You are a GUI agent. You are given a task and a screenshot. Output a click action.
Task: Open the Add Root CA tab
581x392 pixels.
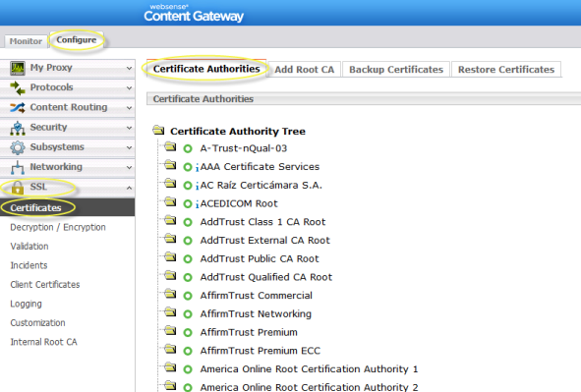(304, 70)
